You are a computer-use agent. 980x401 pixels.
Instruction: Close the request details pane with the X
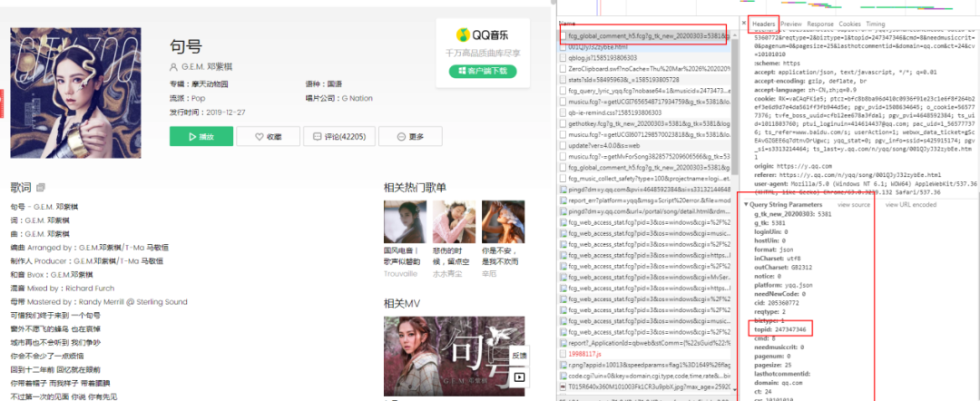743,23
